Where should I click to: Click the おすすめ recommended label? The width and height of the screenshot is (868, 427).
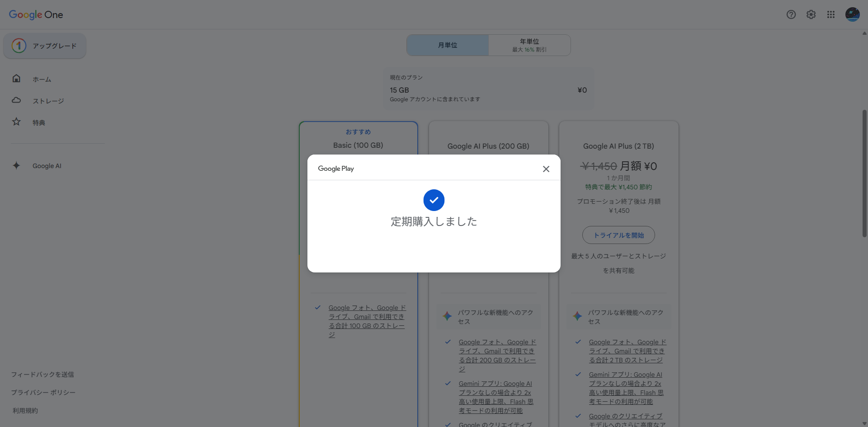point(358,132)
